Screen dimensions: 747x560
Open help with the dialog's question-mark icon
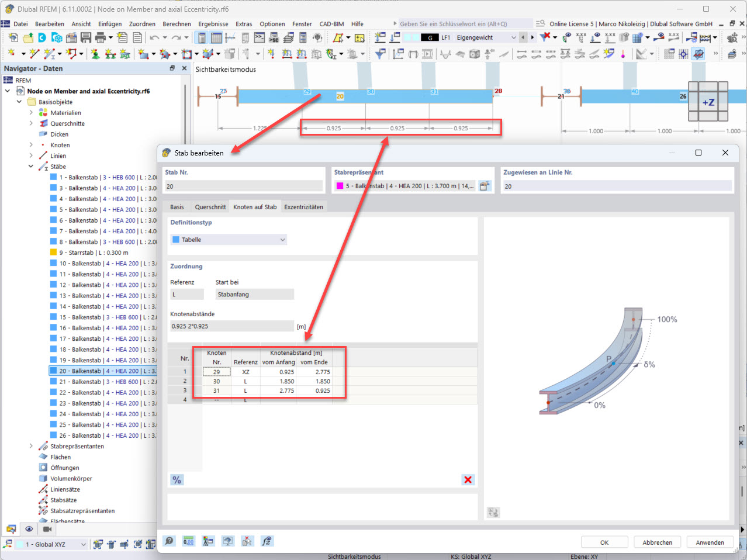tap(169, 541)
